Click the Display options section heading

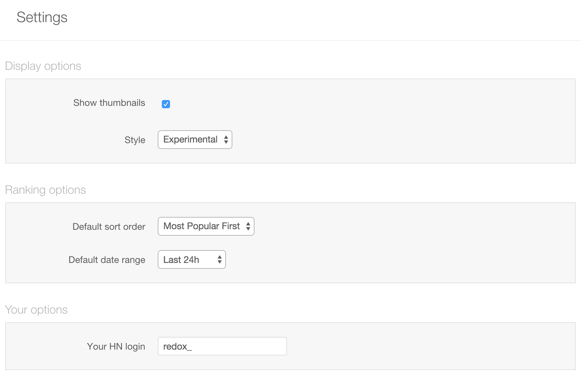pos(43,66)
